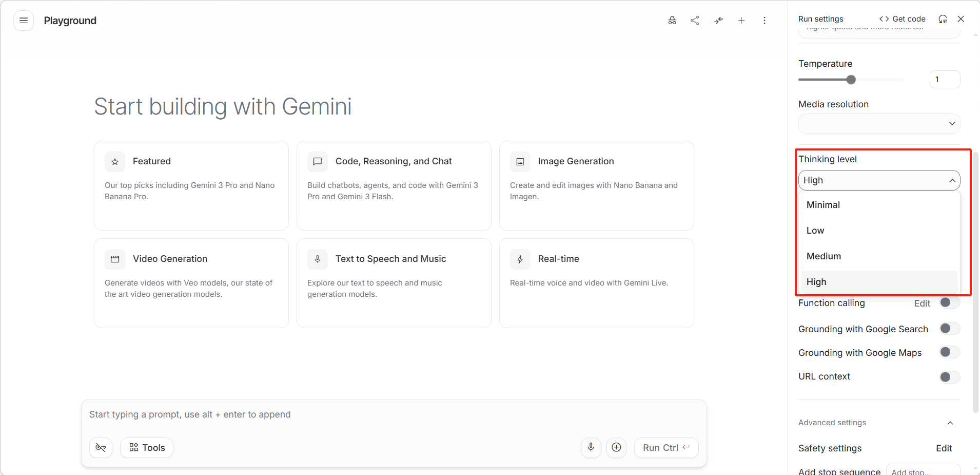Screen dimensions: 980x475
Task: Edit the Safety settings
Action: 944,448
